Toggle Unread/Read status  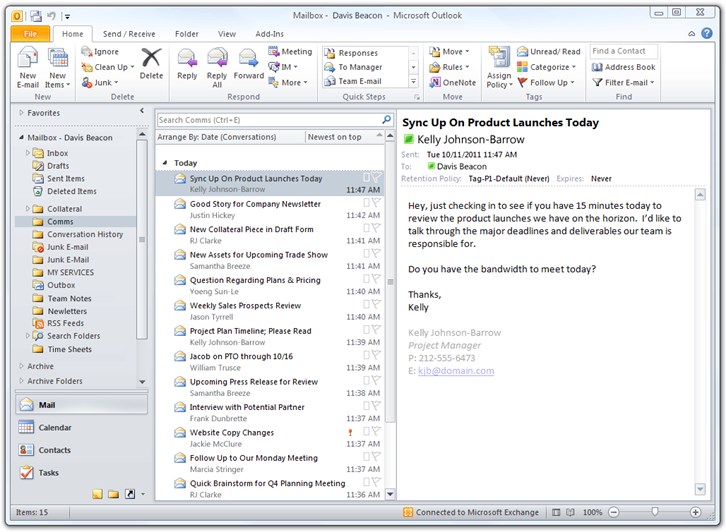pyautogui.click(x=549, y=51)
